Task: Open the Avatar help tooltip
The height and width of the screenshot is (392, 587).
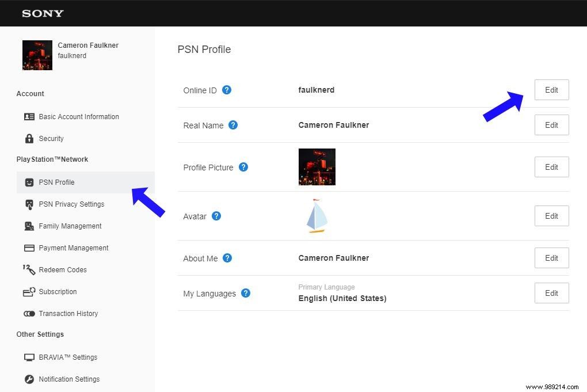Action: click(216, 216)
